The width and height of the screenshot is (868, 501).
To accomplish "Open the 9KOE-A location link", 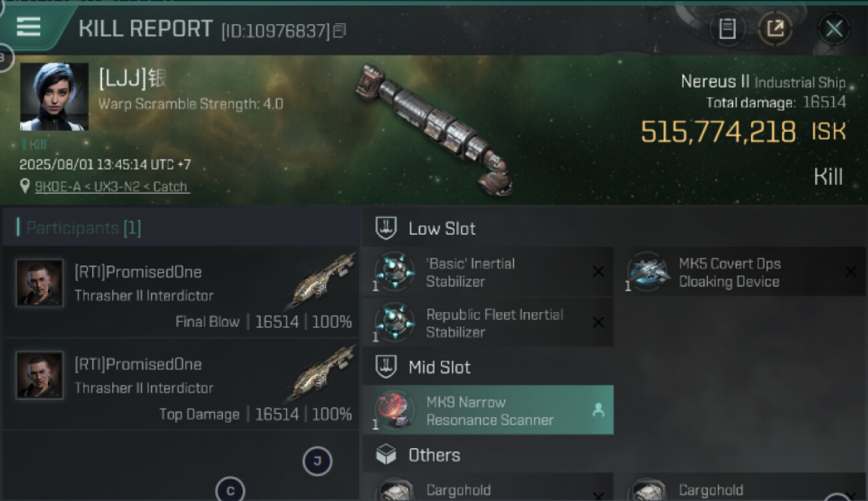I will coord(112,187).
